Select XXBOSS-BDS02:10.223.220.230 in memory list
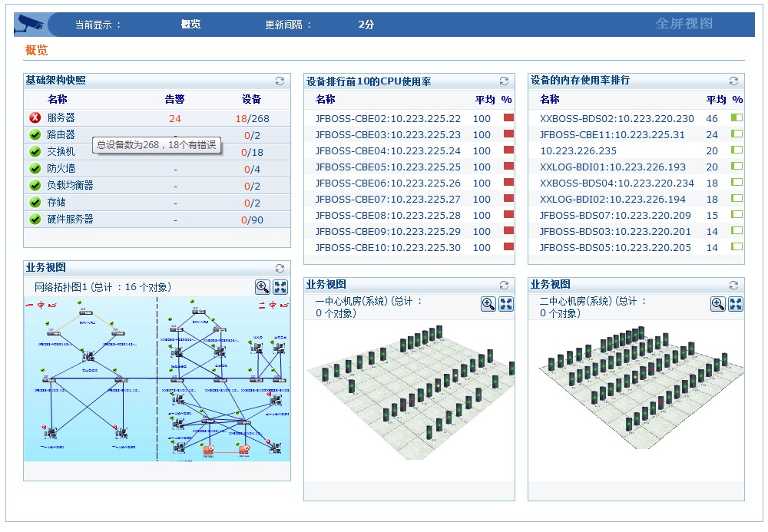Screen dimensions: 768x532 click(617, 119)
